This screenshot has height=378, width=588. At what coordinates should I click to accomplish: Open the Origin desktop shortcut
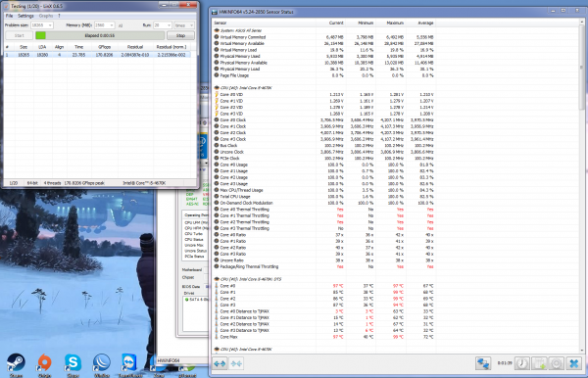pyautogui.click(x=45, y=362)
